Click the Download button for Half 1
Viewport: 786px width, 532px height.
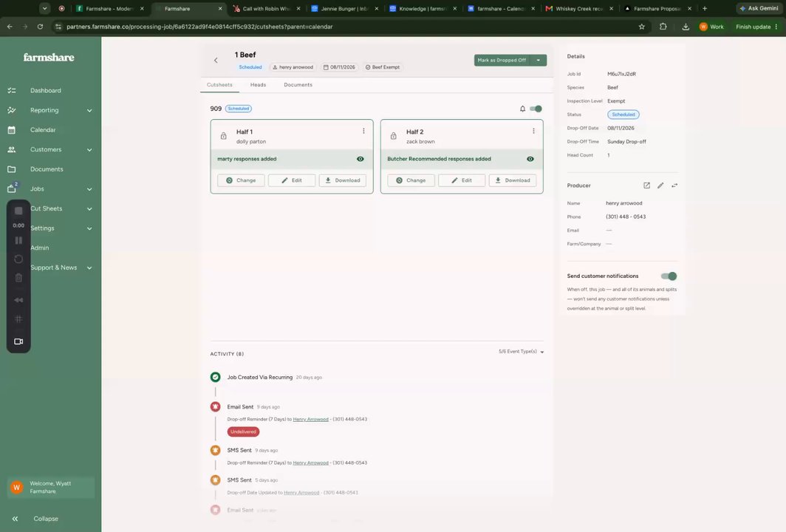(342, 180)
